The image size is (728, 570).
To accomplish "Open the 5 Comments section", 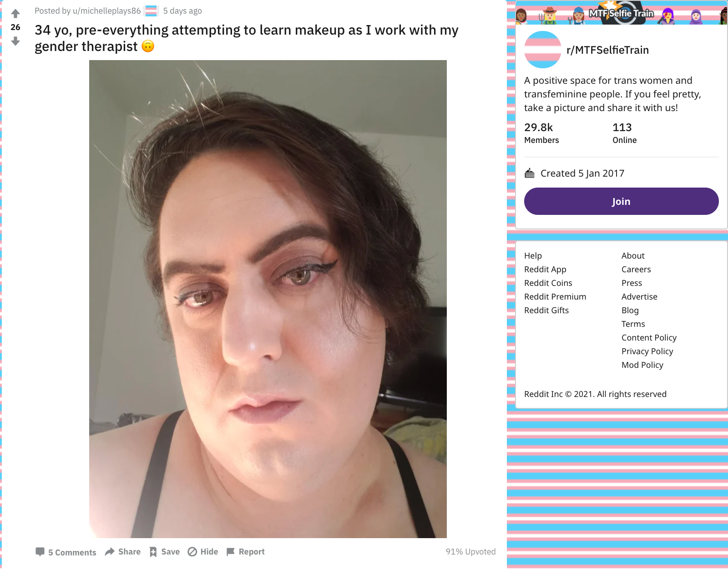I will [66, 552].
